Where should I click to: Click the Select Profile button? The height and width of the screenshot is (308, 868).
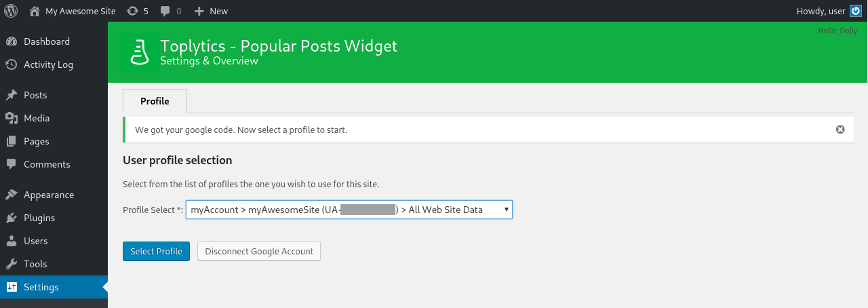click(x=156, y=251)
